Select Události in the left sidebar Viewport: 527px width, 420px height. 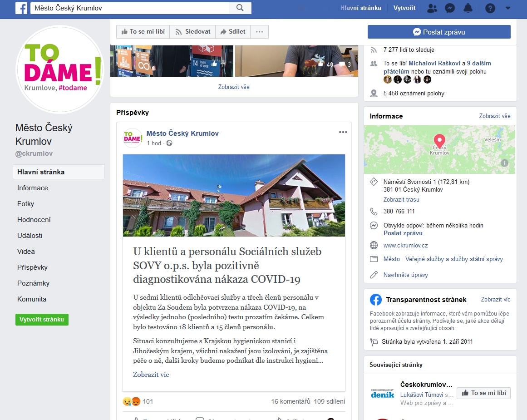pyautogui.click(x=30, y=236)
